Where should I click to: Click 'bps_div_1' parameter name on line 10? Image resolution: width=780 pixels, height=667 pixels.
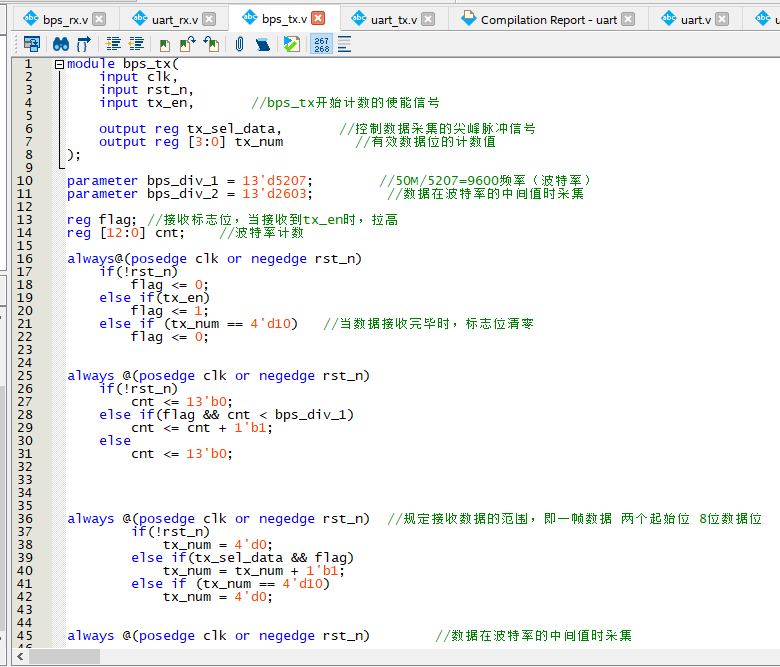point(183,181)
